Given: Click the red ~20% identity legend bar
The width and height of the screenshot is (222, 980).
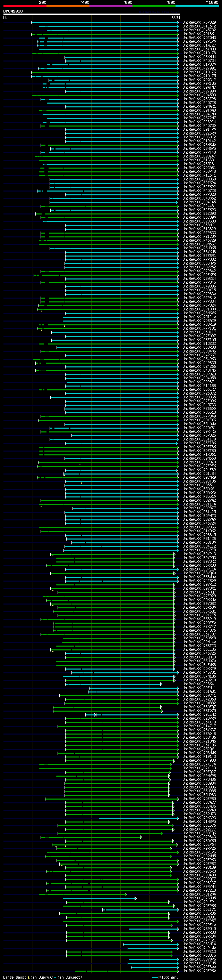Looking at the screenshot, I should [x=25, y=7].
